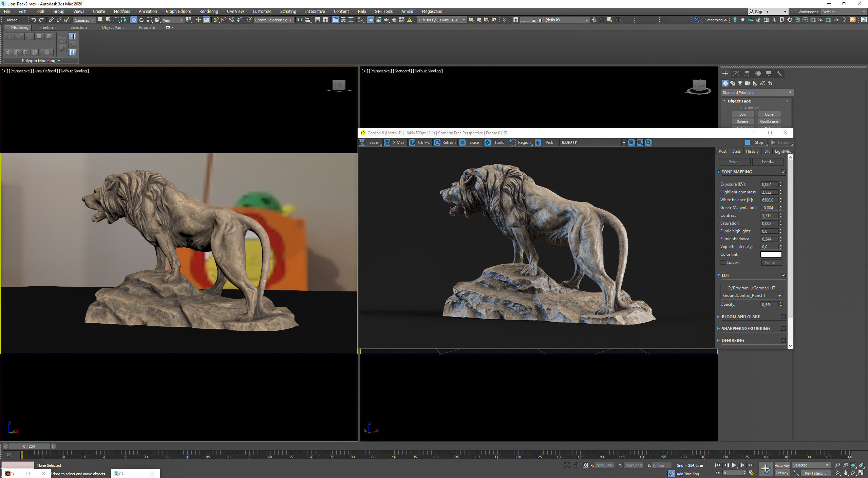
Task: Enable Sharpening/Blurring checkbox
Action: tap(783, 329)
